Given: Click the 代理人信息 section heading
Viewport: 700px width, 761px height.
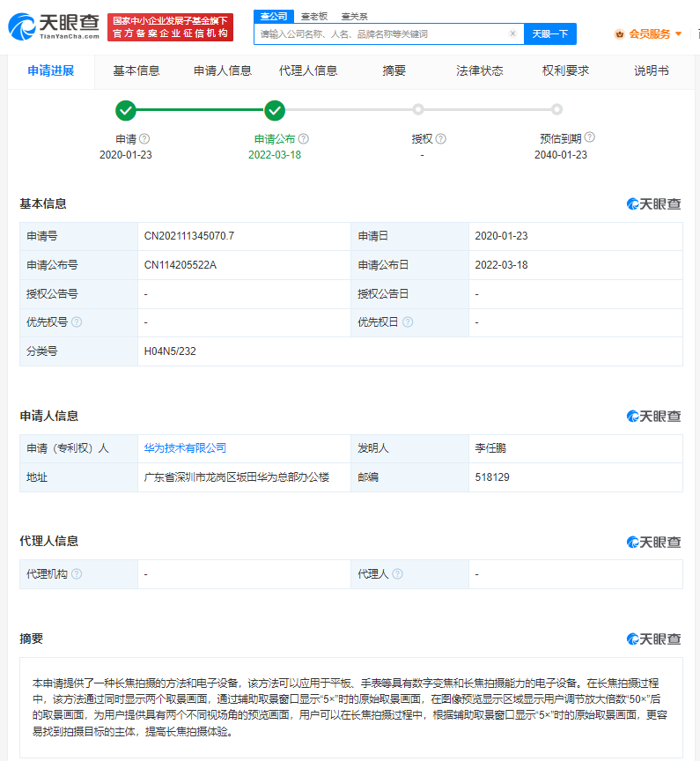Looking at the screenshot, I should pyautogui.click(x=49, y=541).
